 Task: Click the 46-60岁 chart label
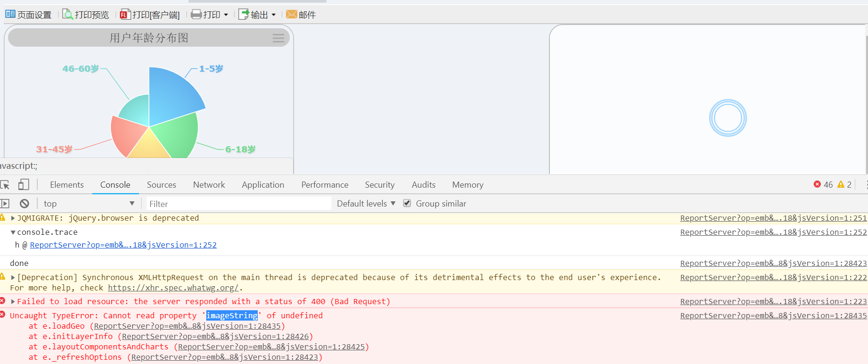pos(81,69)
